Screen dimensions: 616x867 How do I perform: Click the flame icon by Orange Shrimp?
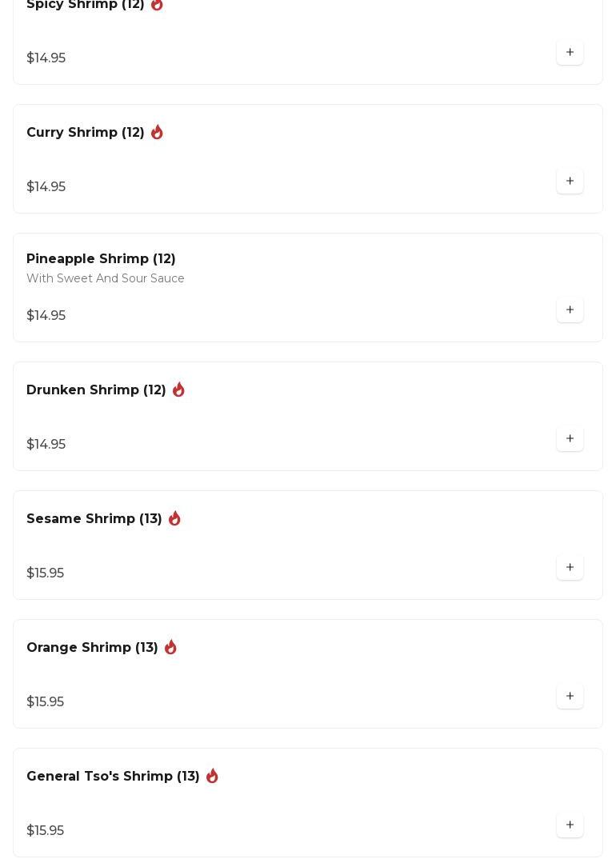click(170, 647)
